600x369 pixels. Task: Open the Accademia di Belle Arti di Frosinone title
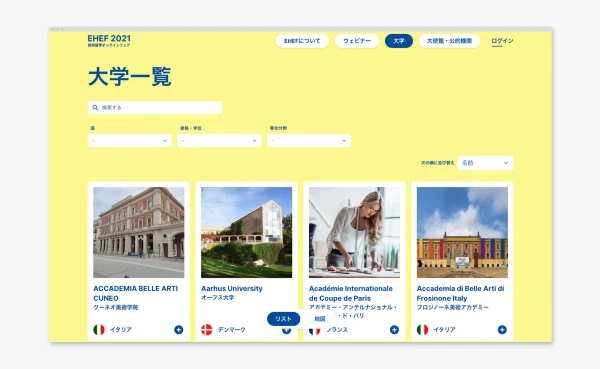tap(460, 293)
